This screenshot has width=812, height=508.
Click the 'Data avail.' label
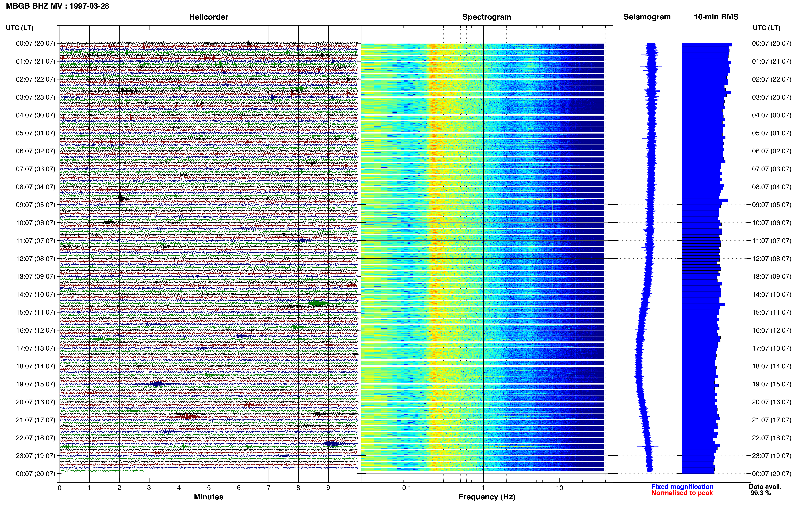pyautogui.click(x=765, y=487)
